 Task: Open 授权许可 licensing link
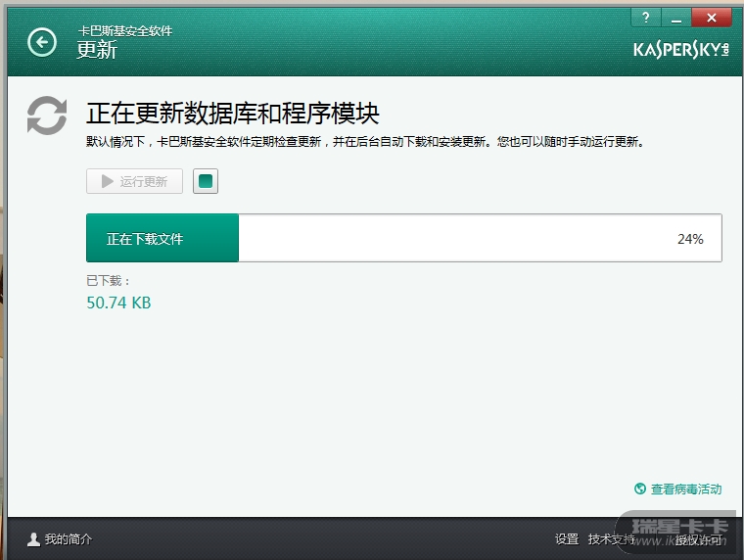pyautogui.click(x=698, y=539)
